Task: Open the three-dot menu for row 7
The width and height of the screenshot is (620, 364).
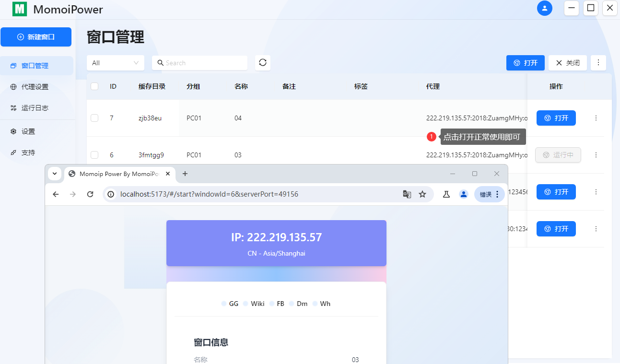Action: [596, 117]
